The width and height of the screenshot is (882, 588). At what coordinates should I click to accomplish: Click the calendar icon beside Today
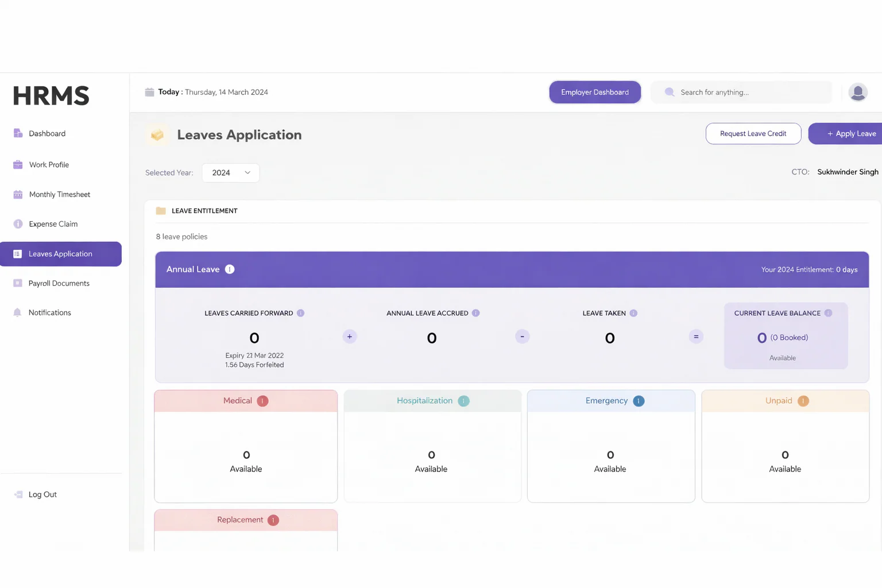point(149,92)
